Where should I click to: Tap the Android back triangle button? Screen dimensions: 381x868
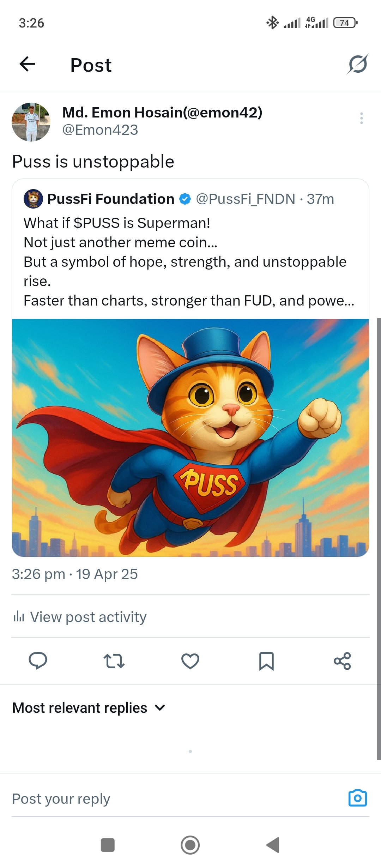273,845
